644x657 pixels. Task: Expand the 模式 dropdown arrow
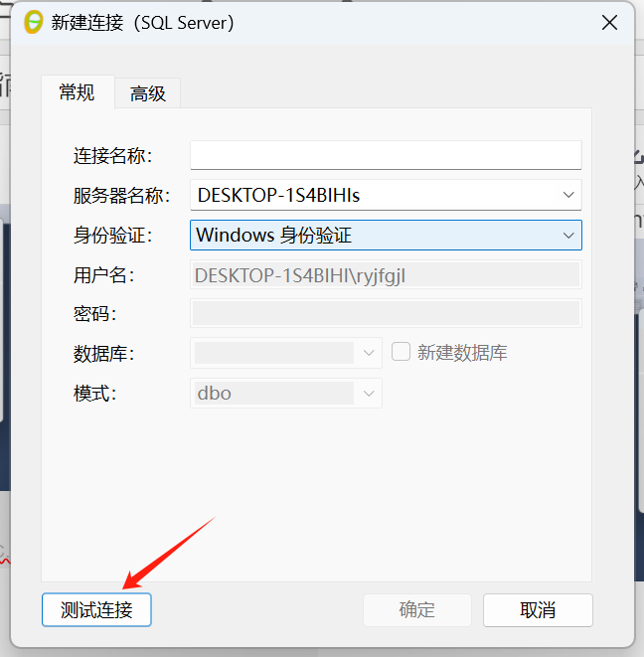point(369,393)
